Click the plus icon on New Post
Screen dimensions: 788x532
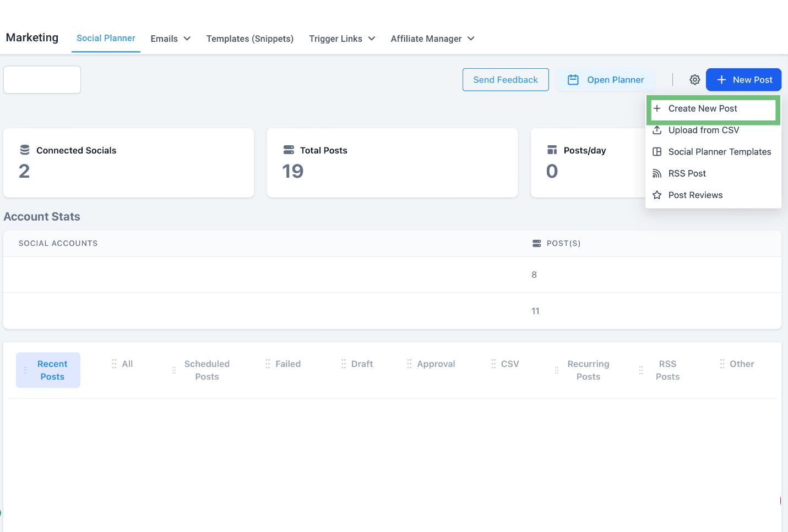click(721, 80)
